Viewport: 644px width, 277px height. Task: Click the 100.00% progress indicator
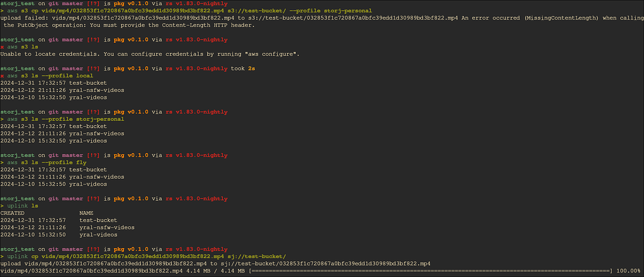click(628, 271)
